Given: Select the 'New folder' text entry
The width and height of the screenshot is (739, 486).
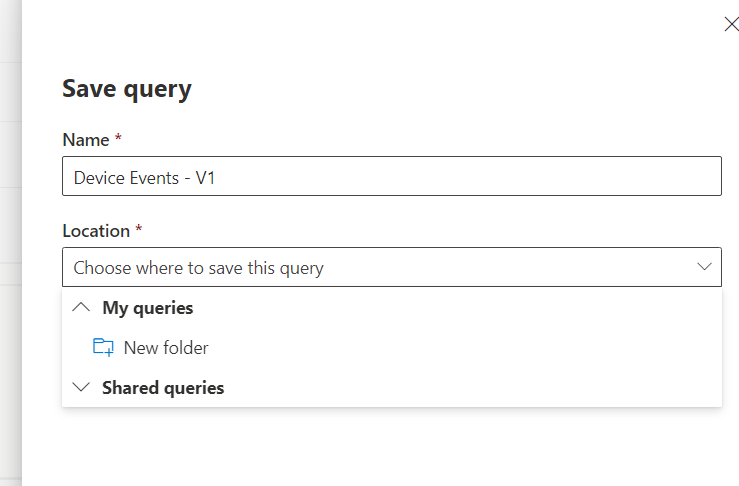Looking at the screenshot, I should coord(166,348).
